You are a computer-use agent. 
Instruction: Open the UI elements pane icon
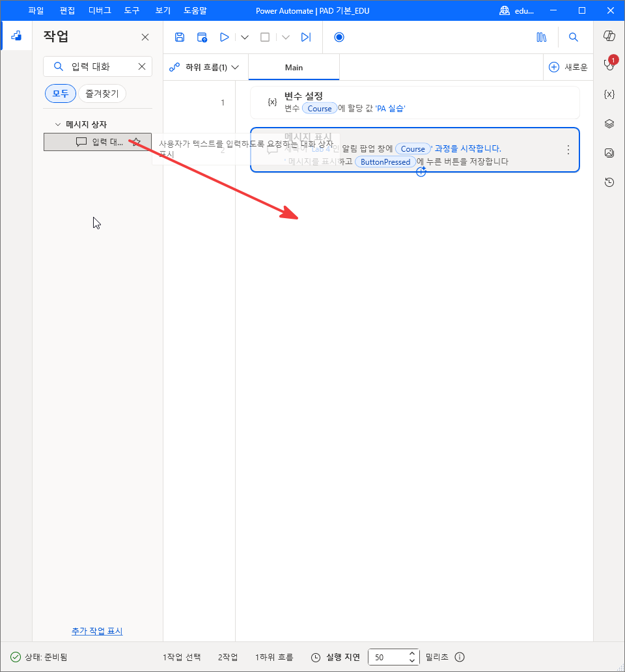[x=609, y=124]
